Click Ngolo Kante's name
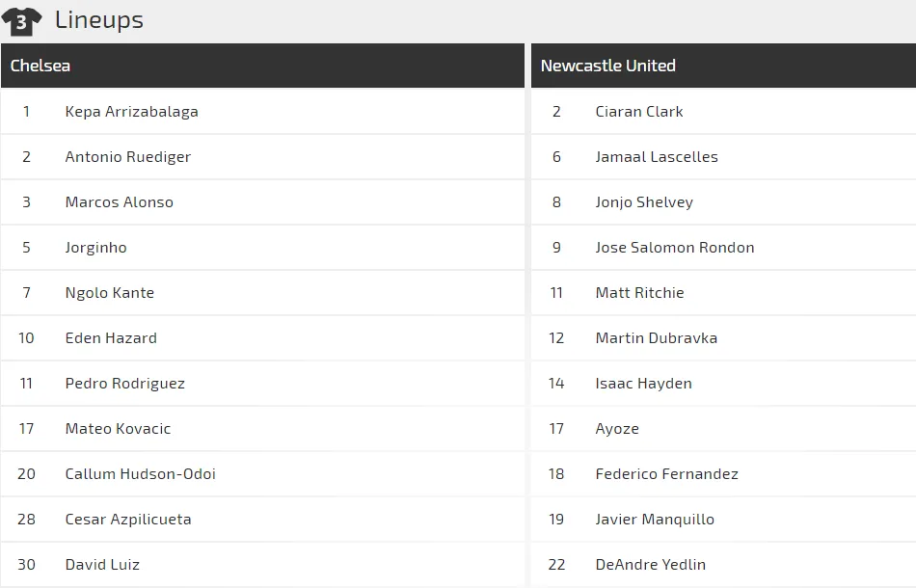The image size is (916, 588). click(x=109, y=293)
